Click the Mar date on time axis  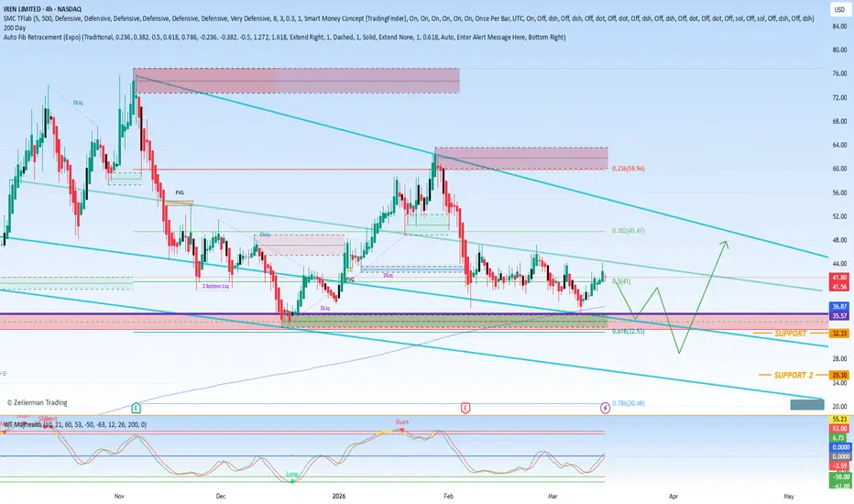point(553,496)
